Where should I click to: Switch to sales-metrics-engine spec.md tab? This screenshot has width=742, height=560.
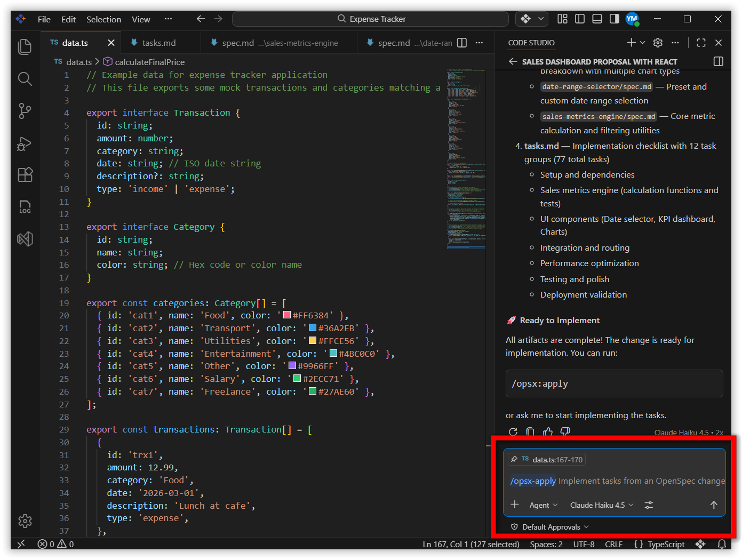[x=280, y=43]
